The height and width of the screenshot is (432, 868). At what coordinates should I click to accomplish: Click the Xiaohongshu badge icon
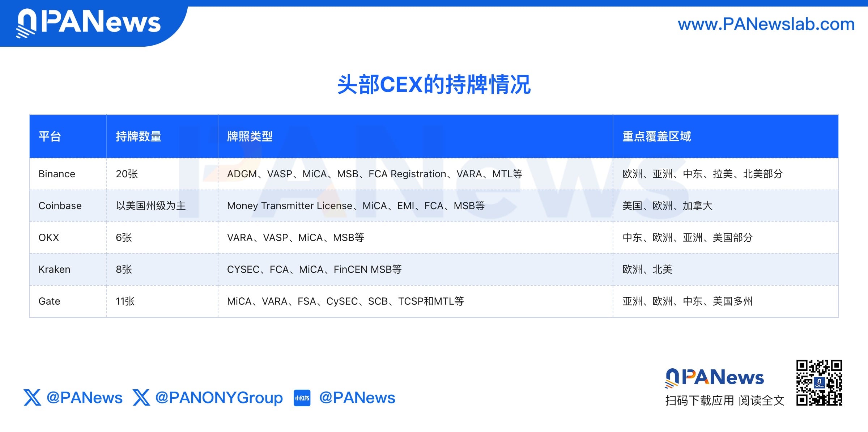pos(302,398)
